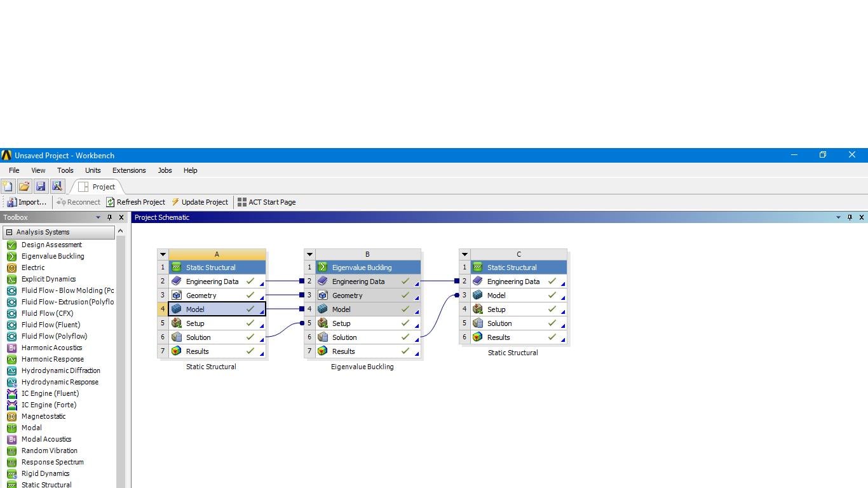Viewport: 868px width, 488px height.
Task: Click the quick-help triangle on B's Solution cell
Action: [417, 340]
